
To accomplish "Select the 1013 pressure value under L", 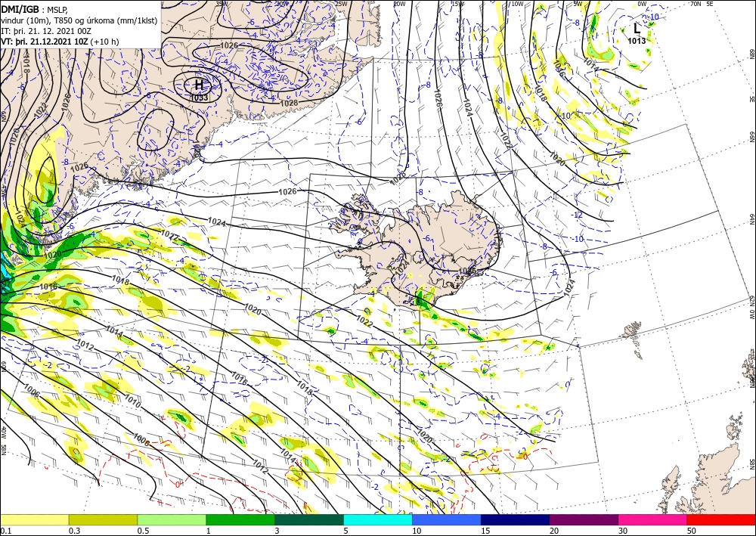I will pos(637,41).
